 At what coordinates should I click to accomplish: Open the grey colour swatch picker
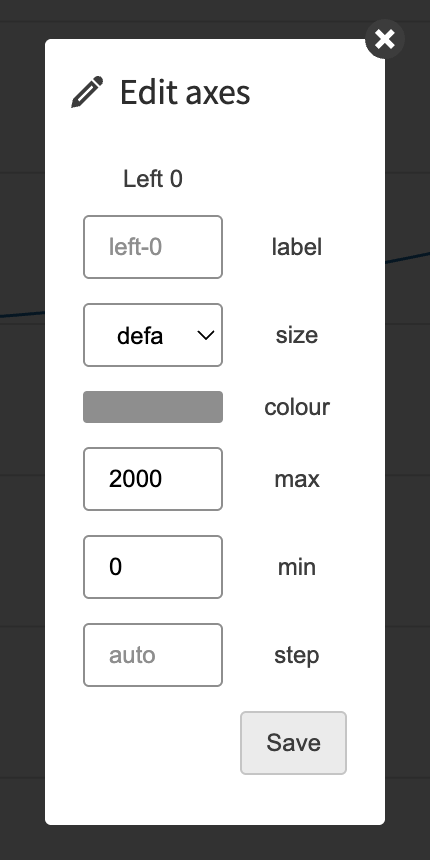[x=153, y=407]
